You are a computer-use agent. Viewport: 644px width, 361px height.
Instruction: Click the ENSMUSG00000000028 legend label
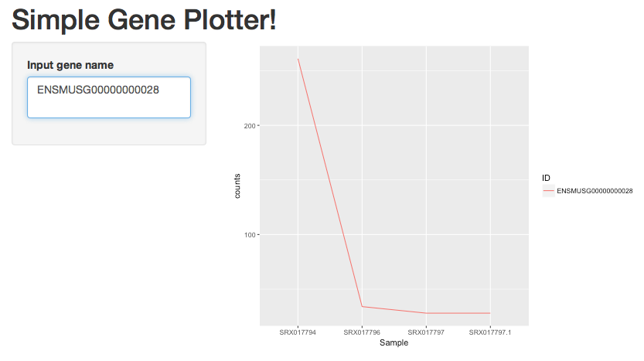tap(595, 191)
